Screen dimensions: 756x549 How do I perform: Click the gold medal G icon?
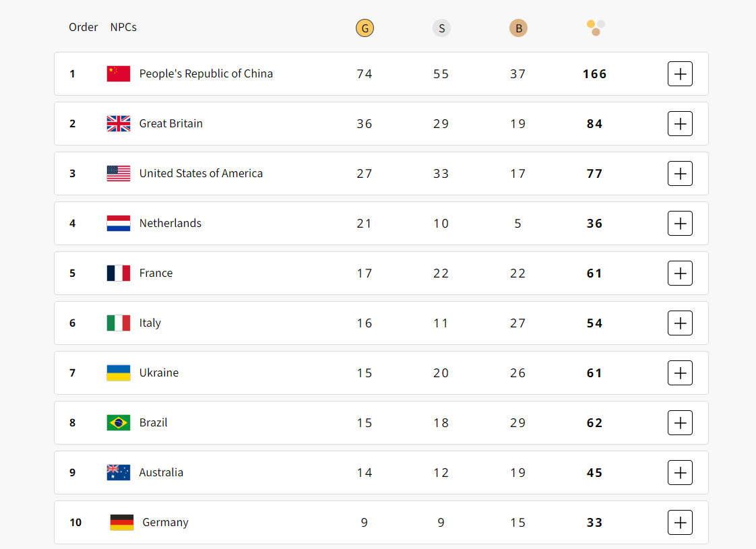365,28
